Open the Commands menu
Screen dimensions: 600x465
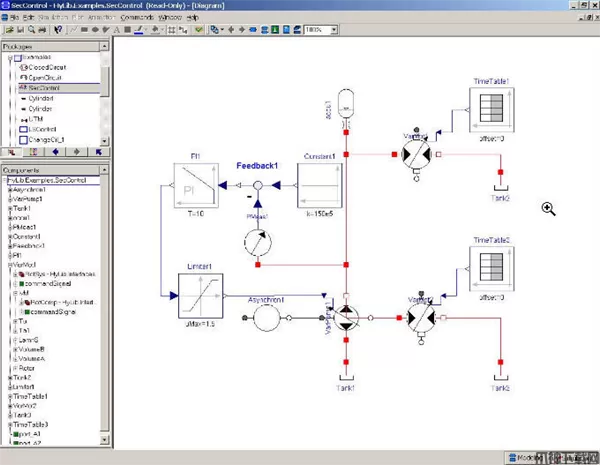coord(137,18)
